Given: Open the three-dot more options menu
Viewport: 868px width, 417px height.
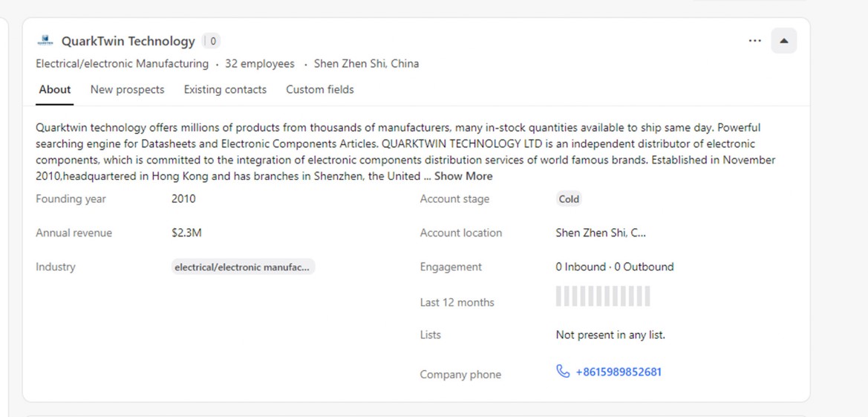Looking at the screenshot, I should [x=754, y=41].
